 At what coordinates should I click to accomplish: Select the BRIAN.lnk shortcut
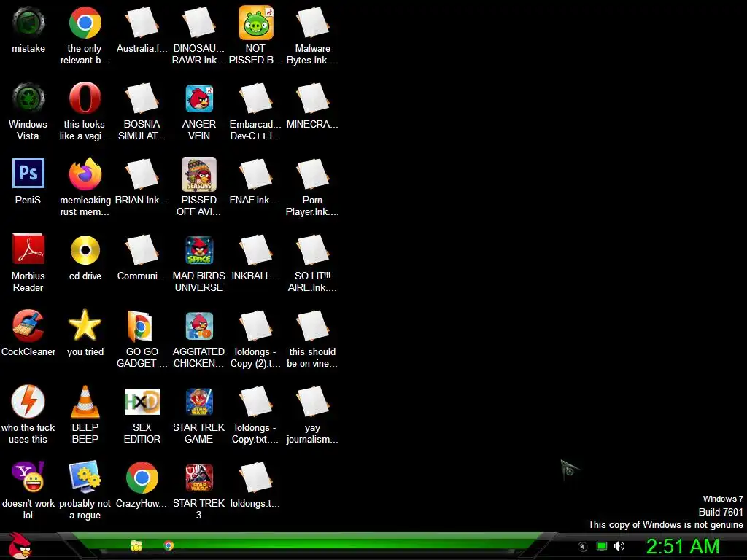click(142, 174)
